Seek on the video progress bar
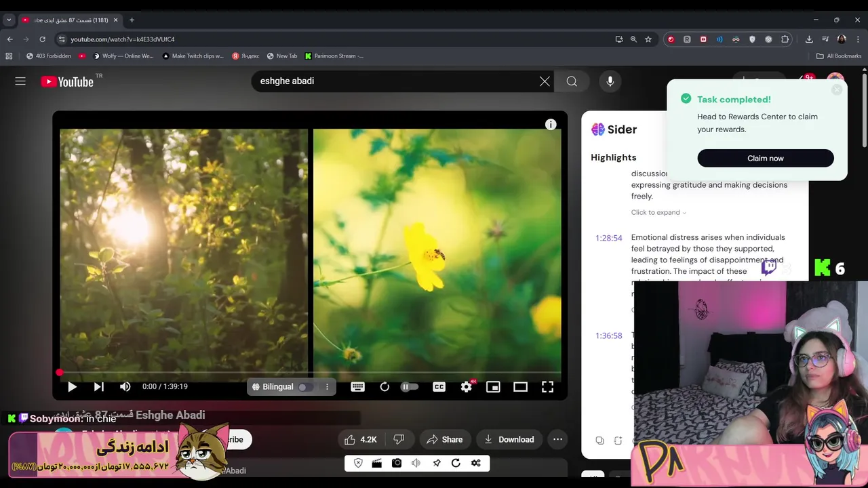 pyautogui.click(x=310, y=372)
